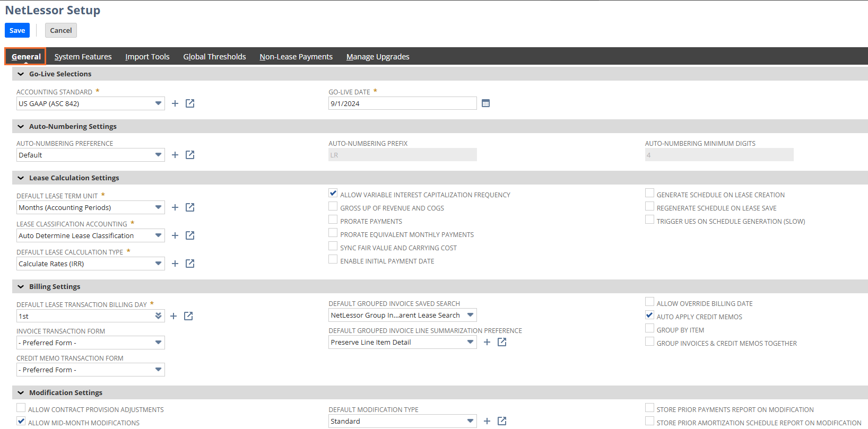The width and height of the screenshot is (868, 429).
Task: Switch to System Features tab
Action: tap(83, 57)
